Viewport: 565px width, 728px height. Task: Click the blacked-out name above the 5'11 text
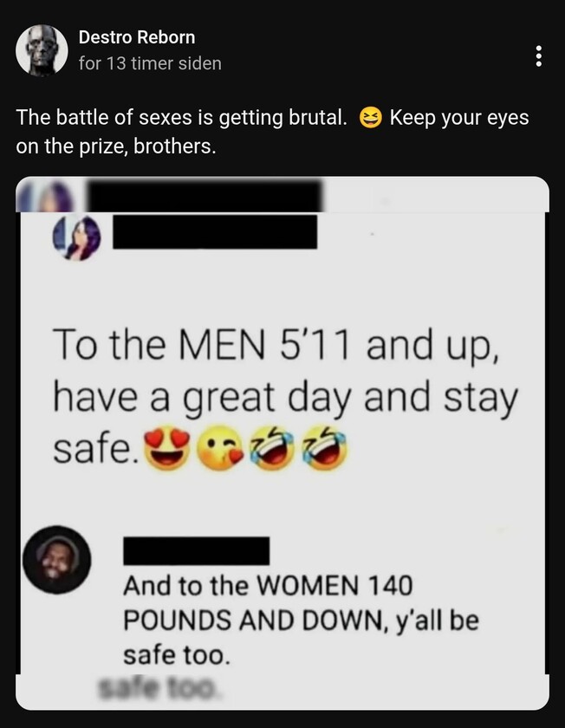[215, 231]
